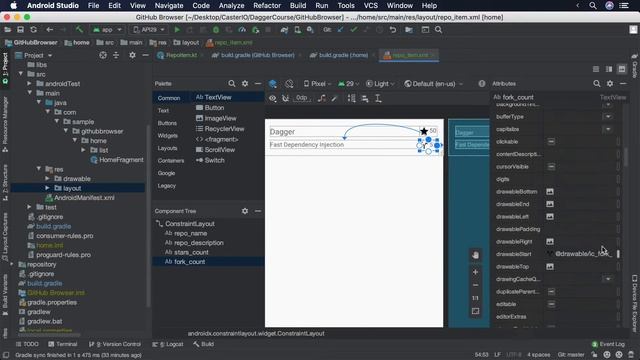This screenshot has width=640, height=360.
Task: Click the warnings info icon in design toolbar
Action: point(482,84)
